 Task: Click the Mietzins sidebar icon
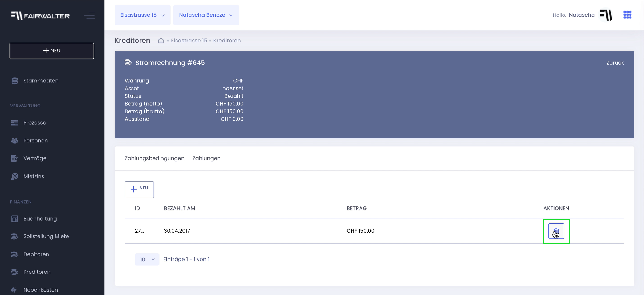pos(15,176)
